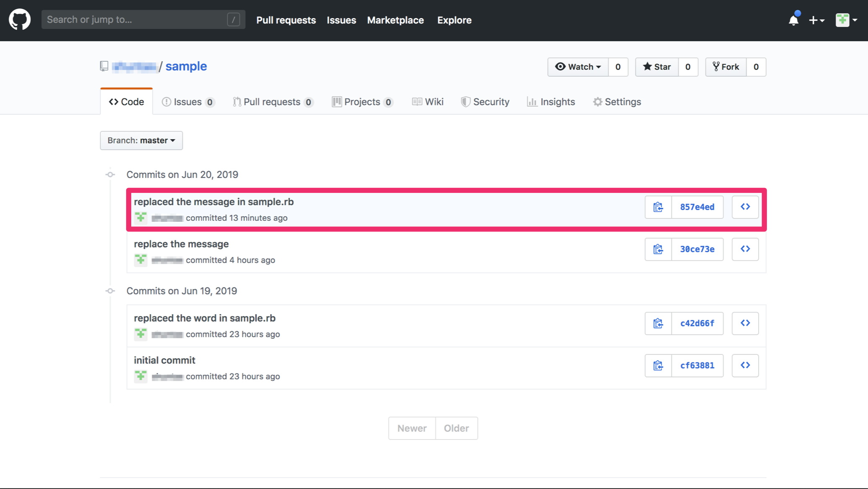
Task: Star the sample repository
Action: (657, 67)
